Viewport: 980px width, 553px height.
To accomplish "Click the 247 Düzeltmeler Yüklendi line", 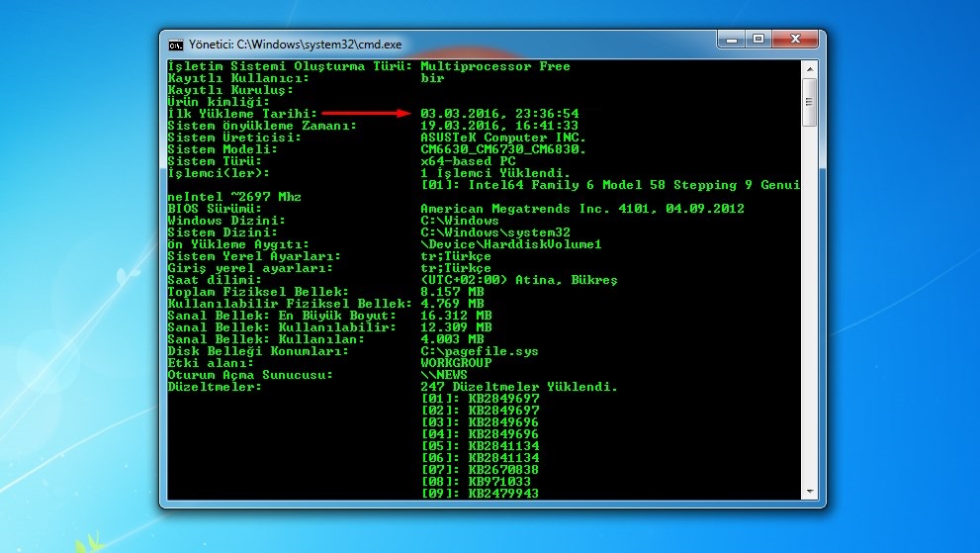I will pyautogui.click(x=518, y=387).
